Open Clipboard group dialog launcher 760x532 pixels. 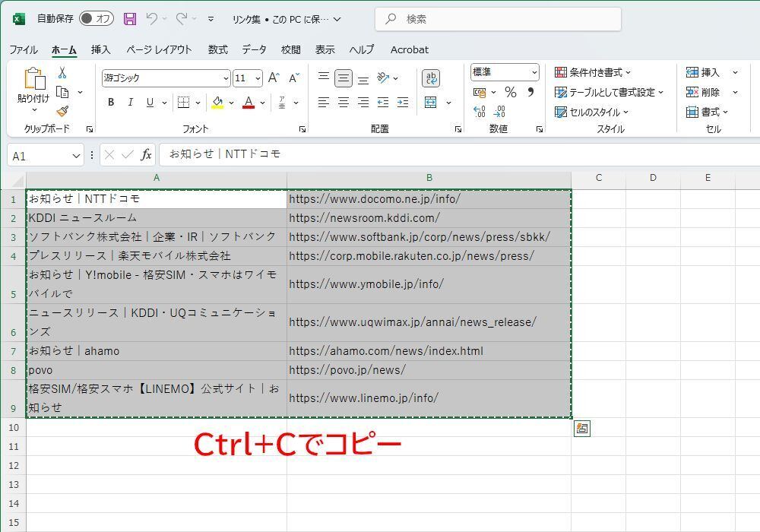click(x=90, y=129)
